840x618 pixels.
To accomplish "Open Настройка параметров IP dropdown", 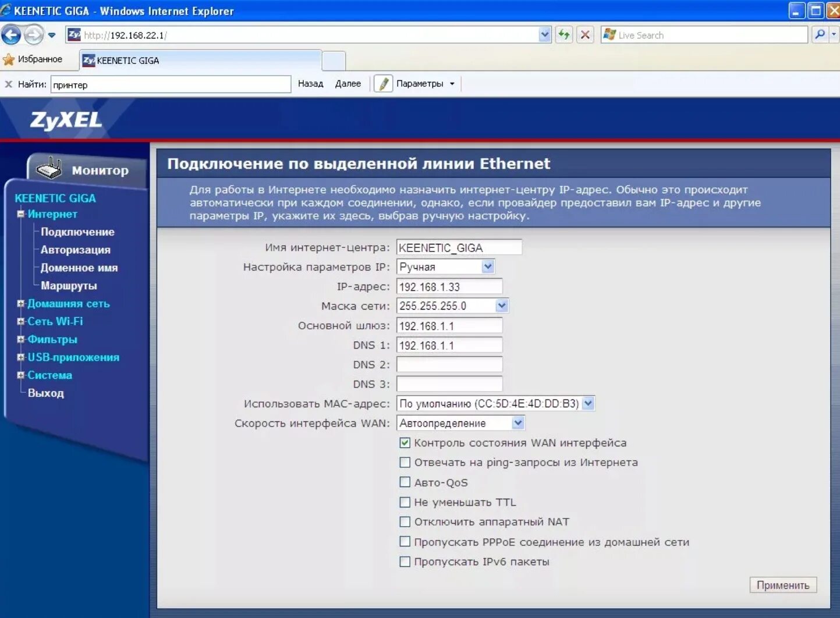I will pyautogui.click(x=446, y=267).
